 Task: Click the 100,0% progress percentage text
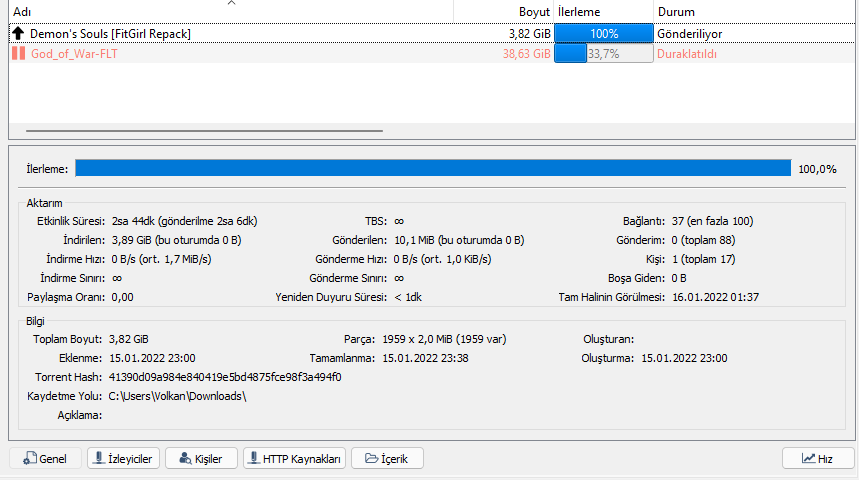(817, 169)
